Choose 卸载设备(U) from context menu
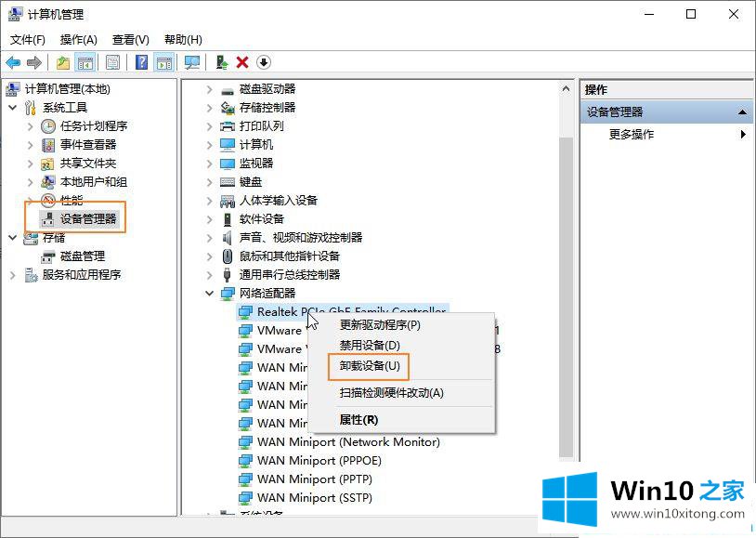 click(370, 366)
